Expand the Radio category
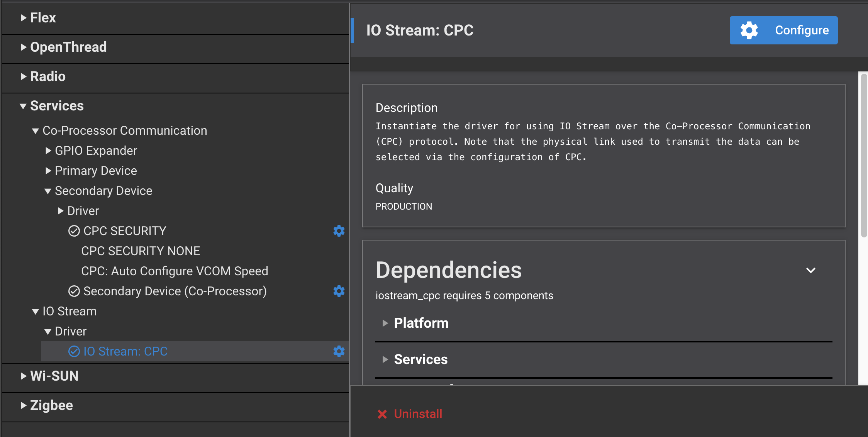 (24, 76)
